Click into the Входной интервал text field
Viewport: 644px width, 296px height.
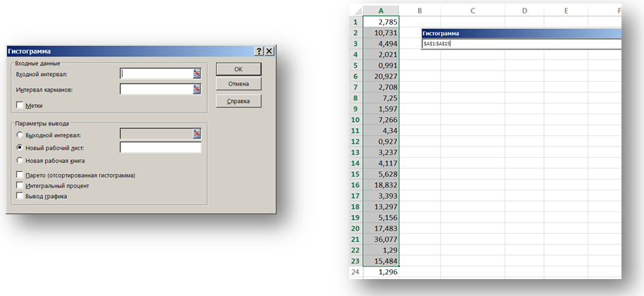tap(156, 73)
